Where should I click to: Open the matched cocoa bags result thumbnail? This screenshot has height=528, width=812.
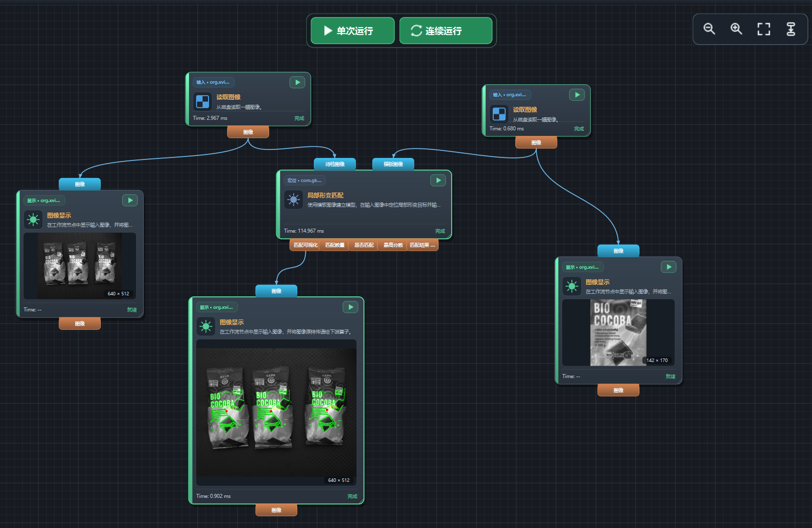click(x=276, y=413)
